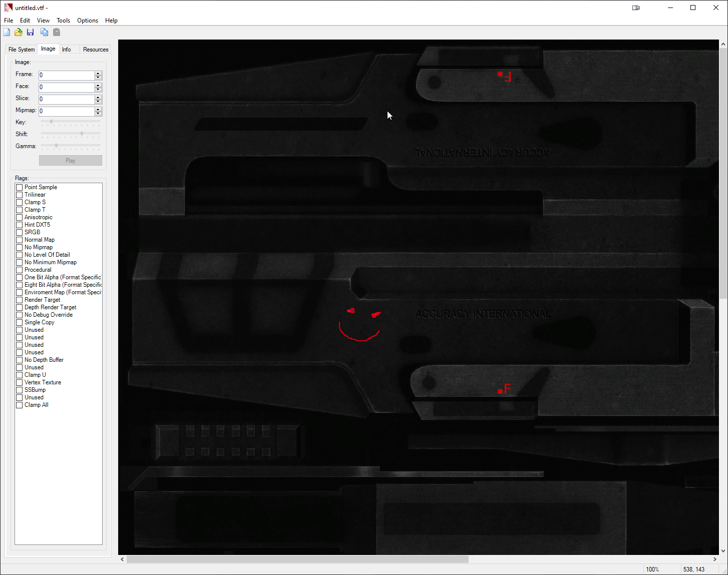The height and width of the screenshot is (575, 728).
Task: Open a file with the folder icon
Action: 19,33
